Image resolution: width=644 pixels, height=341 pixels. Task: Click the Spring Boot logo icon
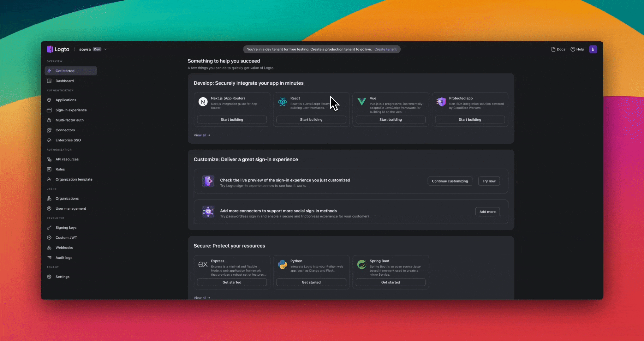coord(361,264)
